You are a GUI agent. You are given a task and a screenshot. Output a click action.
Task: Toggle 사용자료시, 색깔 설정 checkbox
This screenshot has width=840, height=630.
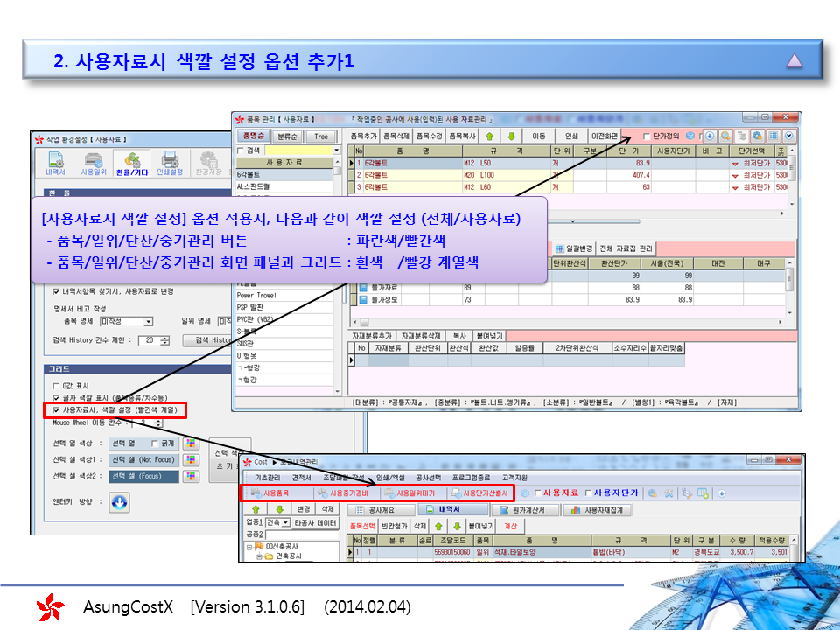point(56,410)
